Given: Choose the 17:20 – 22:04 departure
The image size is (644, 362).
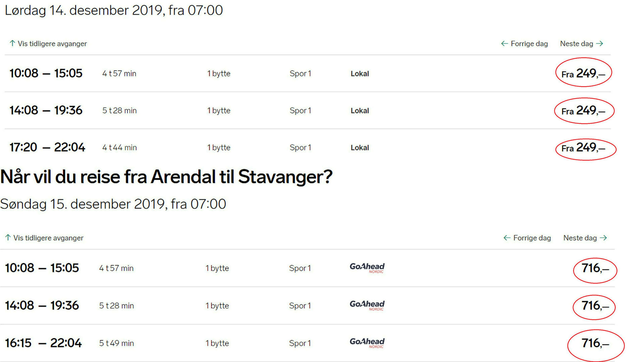Looking at the screenshot, I should [x=47, y=147].
